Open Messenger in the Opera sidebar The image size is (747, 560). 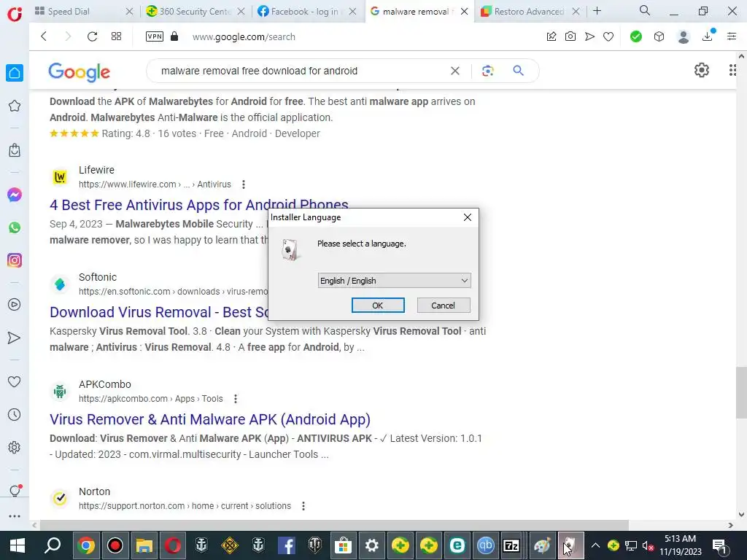click(15, 195)
